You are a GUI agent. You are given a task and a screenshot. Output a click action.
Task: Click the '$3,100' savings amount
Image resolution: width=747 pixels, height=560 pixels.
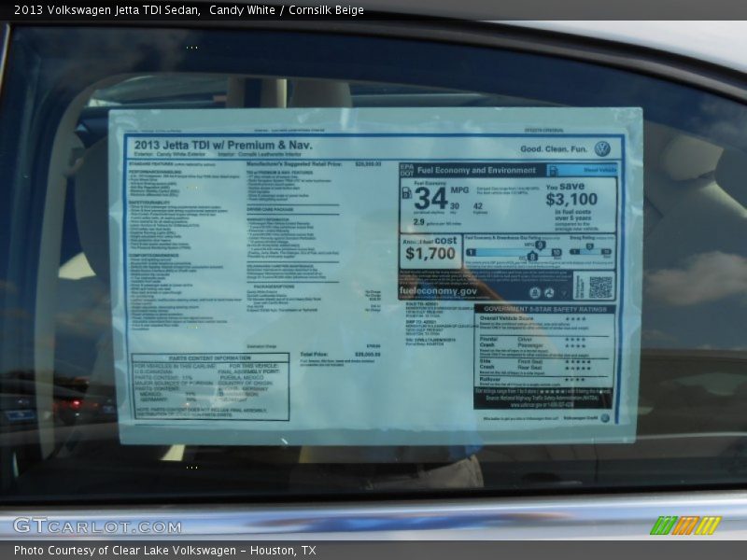[571, 199]
